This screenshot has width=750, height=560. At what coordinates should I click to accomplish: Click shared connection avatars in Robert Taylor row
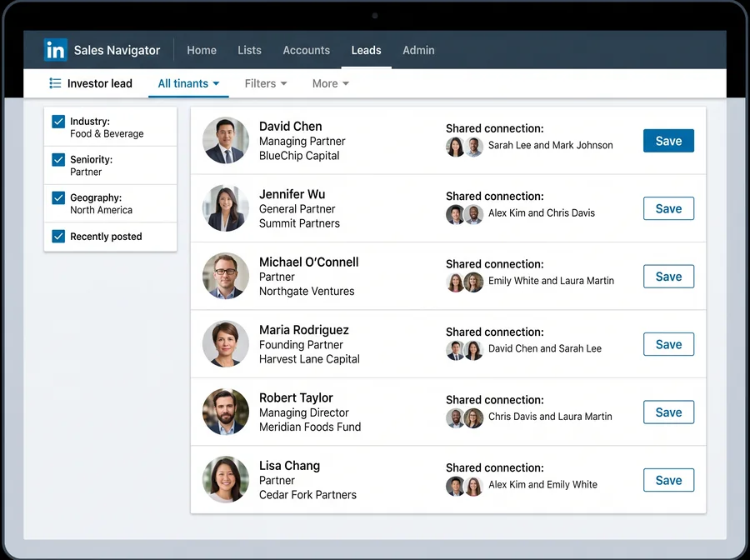(x=464, y=418)
